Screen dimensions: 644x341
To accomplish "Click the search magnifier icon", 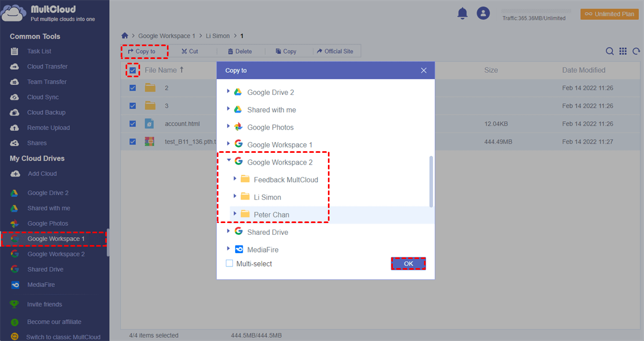I will tap(610, 51).
